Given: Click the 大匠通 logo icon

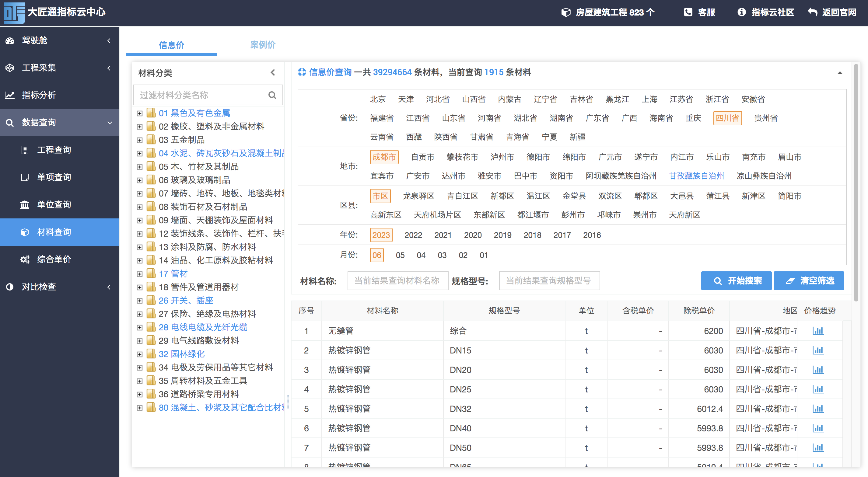Looking at the screenshot, I should point(14,12).
